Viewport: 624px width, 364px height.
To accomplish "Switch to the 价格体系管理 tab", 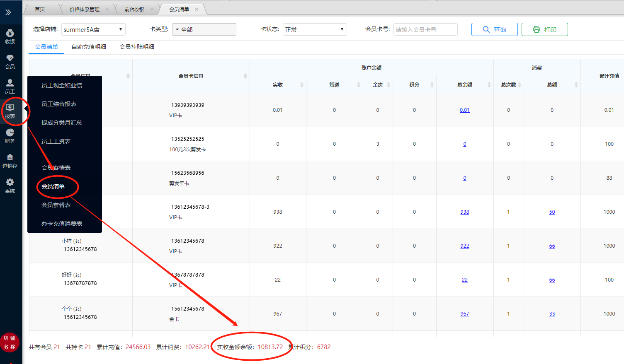I will point(85,9).
